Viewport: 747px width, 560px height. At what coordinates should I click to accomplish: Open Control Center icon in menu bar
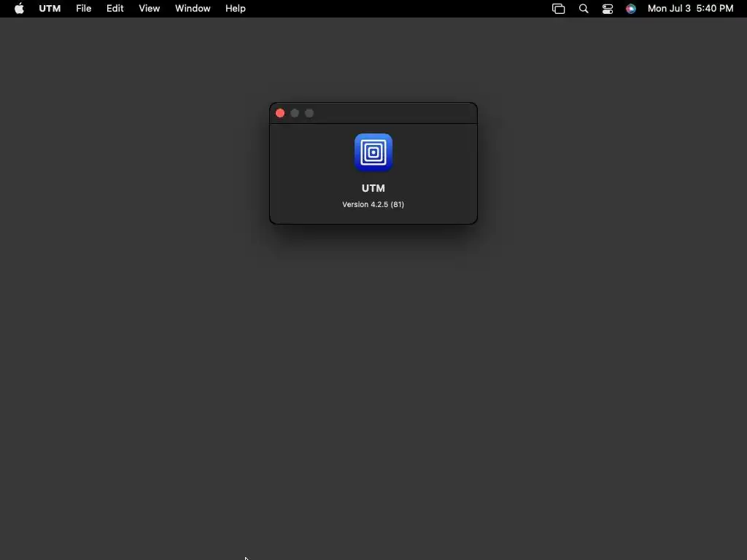pos(608,9)
